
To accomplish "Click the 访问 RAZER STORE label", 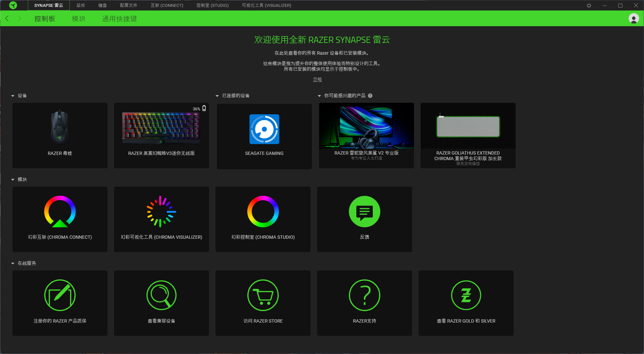I will [263, 321].
